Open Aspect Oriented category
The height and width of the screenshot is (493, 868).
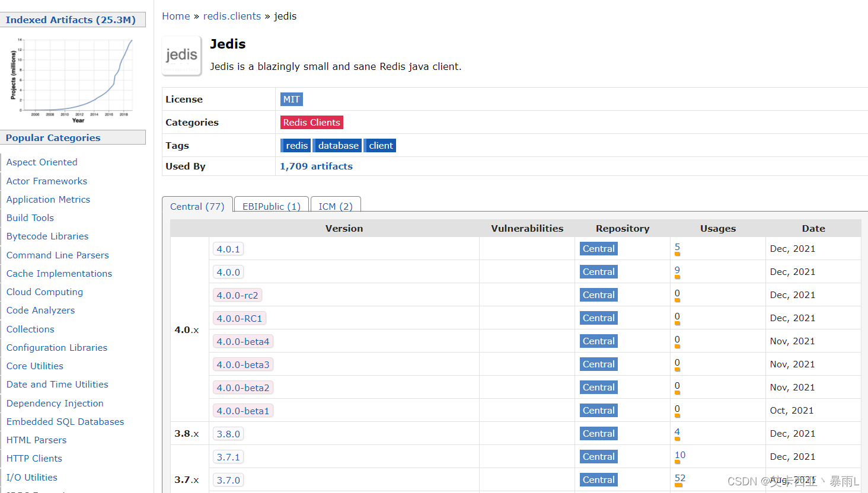click(42, 162)
